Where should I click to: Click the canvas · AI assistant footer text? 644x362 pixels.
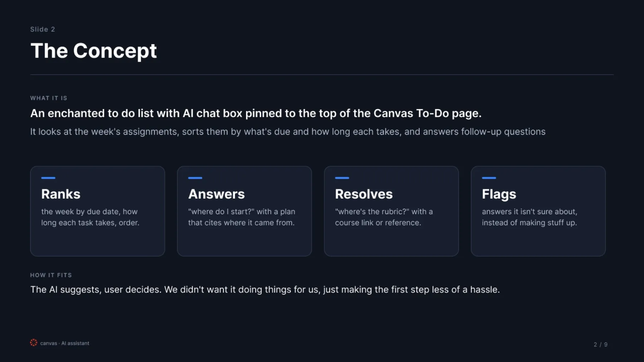65,343
